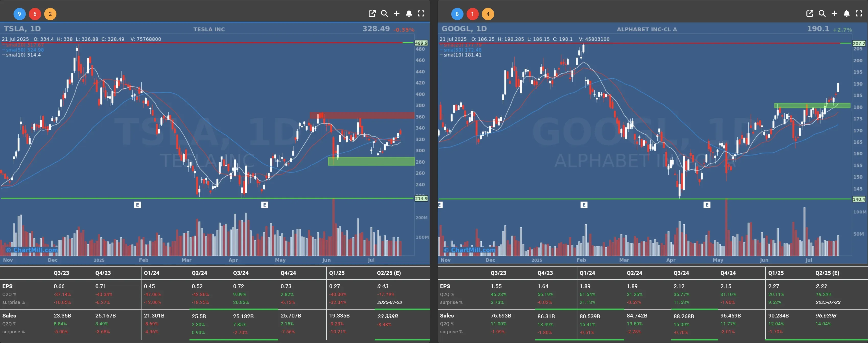Click GOOGL sma(50) 172.48 legend
The height and width of the screenshot is (343, 868).
[x=461, y=50]
